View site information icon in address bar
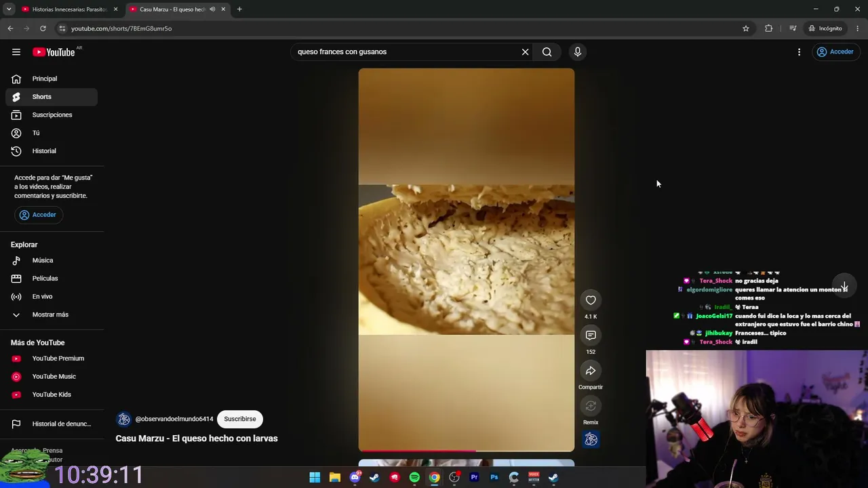This screenshot has width=868, height=488. tap(62, 28)
